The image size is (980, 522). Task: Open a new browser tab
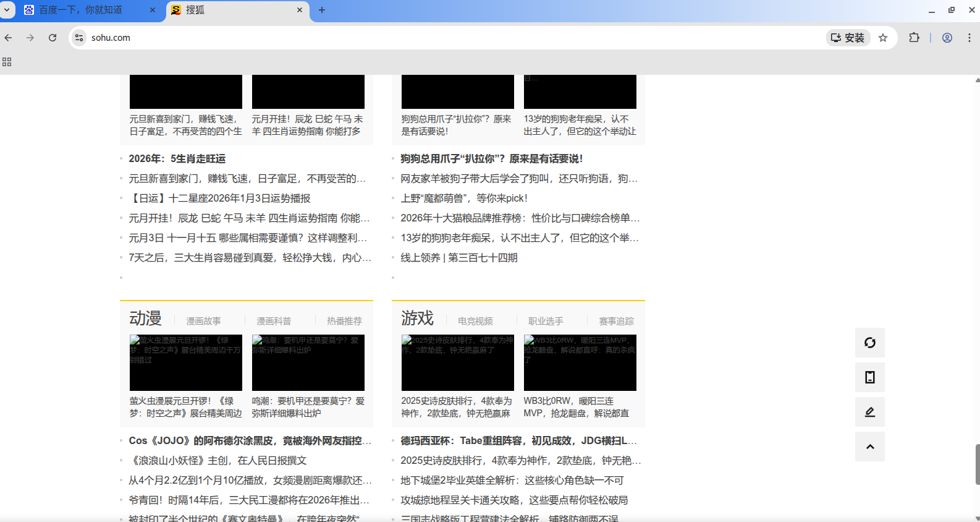[321, 10]
